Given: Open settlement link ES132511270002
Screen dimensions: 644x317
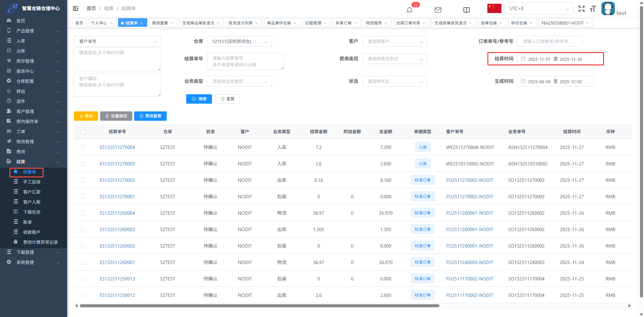Looking at the screenshot, I should click(117, 180).
